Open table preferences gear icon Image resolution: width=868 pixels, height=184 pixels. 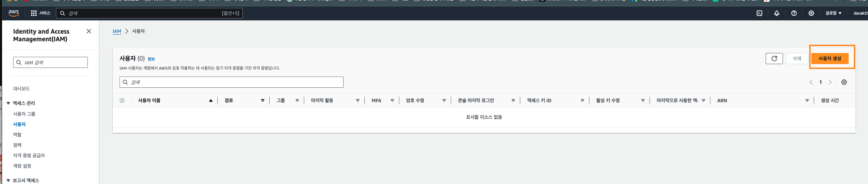[844, 82]
